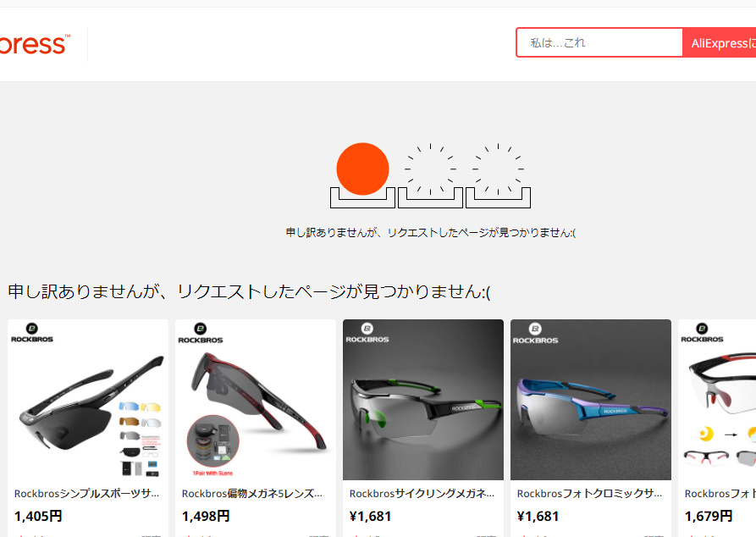The width and height of the screenshot is (756, 537).
Task: Open the Rockbros simple sports sunglasses image
Action: pos(88,400)
